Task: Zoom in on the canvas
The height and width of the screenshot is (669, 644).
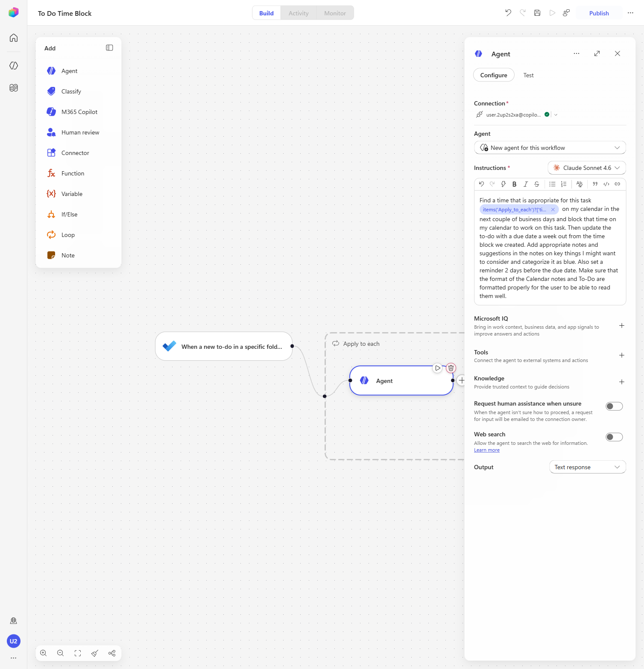Action: [44, 653]
